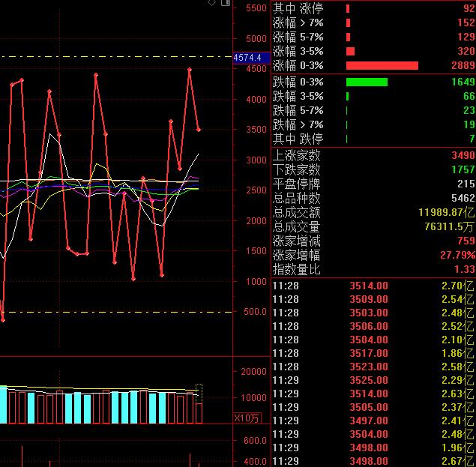Click the value 129 in 涨幅 5-7% row
Screen dimensions: 476x467
tap(466, 37)
